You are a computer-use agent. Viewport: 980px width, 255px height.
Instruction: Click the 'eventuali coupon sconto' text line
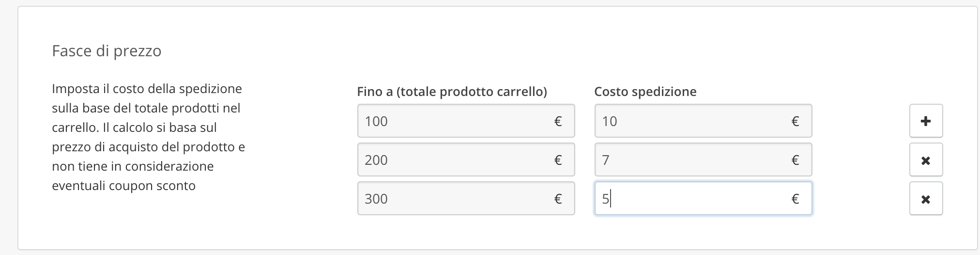point(123,186)
